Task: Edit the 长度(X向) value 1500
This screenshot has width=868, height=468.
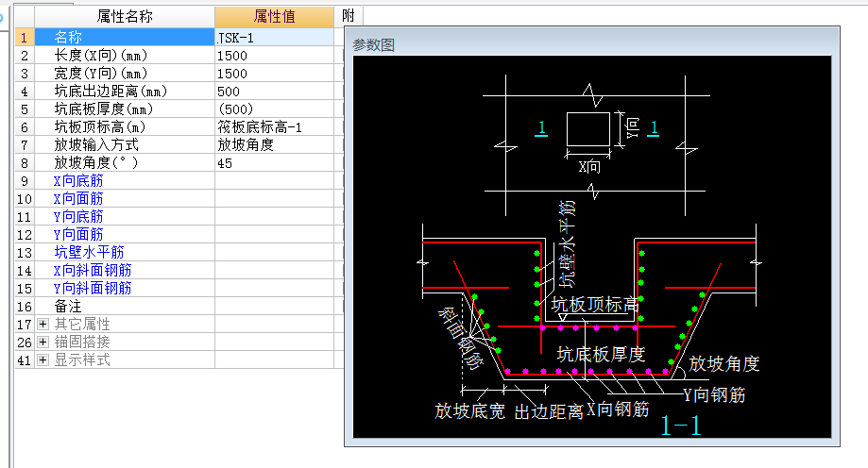Action: [x=275, y=56]
